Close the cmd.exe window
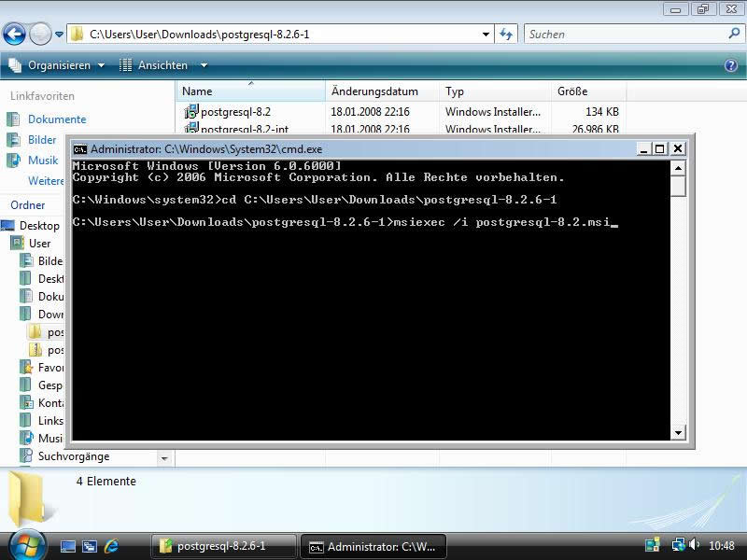The image size is (747, 560). (678, 149)
